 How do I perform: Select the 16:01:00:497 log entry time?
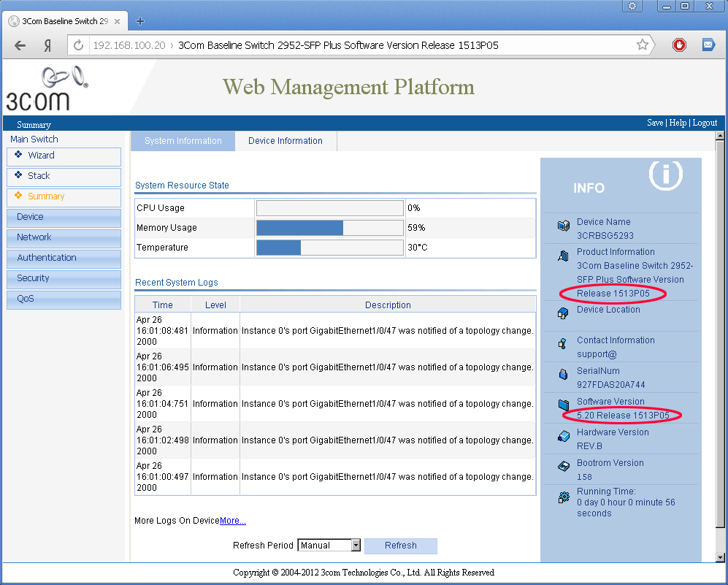tap(163, 477)
